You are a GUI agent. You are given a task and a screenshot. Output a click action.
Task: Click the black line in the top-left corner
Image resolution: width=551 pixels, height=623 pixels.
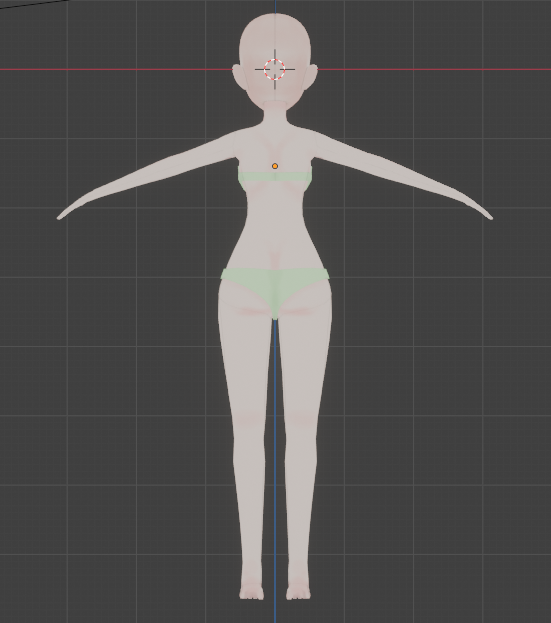[34, 4]
